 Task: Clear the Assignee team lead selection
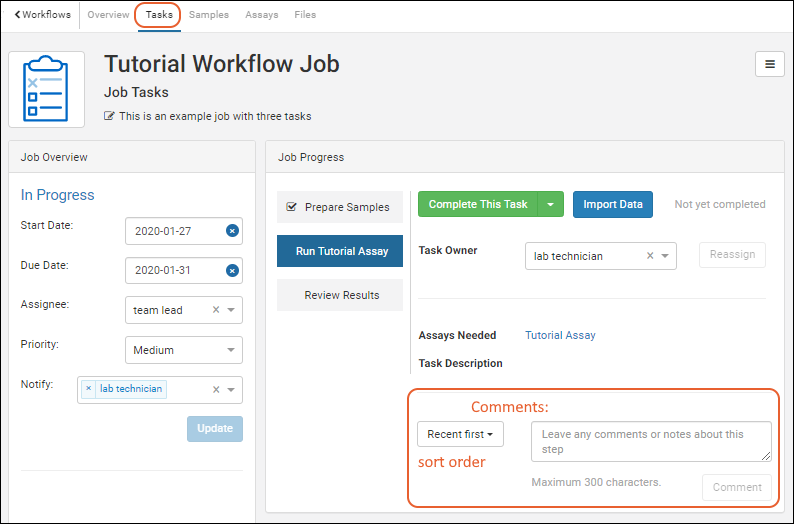[216, 310]
